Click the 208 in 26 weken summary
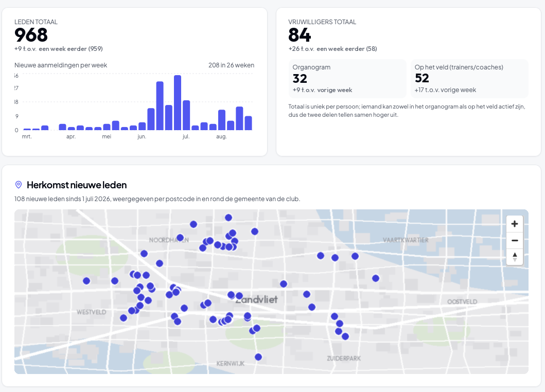This screenshot has width=545, height=392. [231, 65]
